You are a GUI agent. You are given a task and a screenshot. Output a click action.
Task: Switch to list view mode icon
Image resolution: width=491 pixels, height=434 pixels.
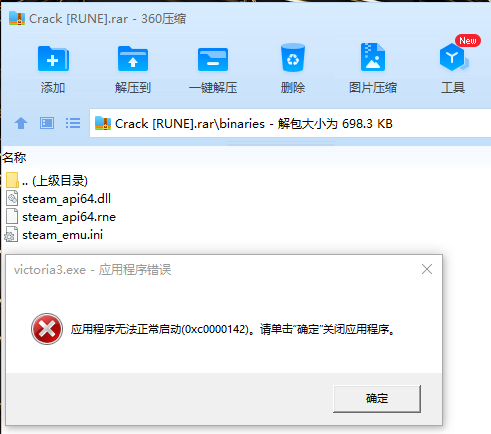point(73,123)
